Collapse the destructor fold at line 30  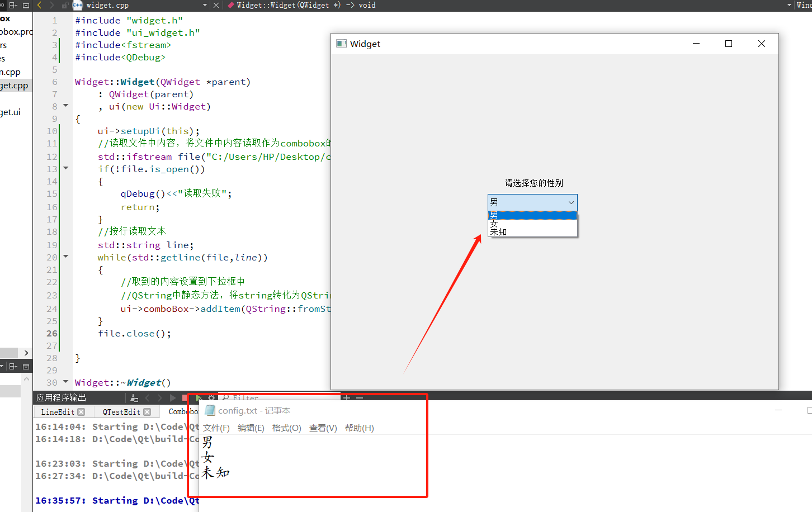[65, 382]
